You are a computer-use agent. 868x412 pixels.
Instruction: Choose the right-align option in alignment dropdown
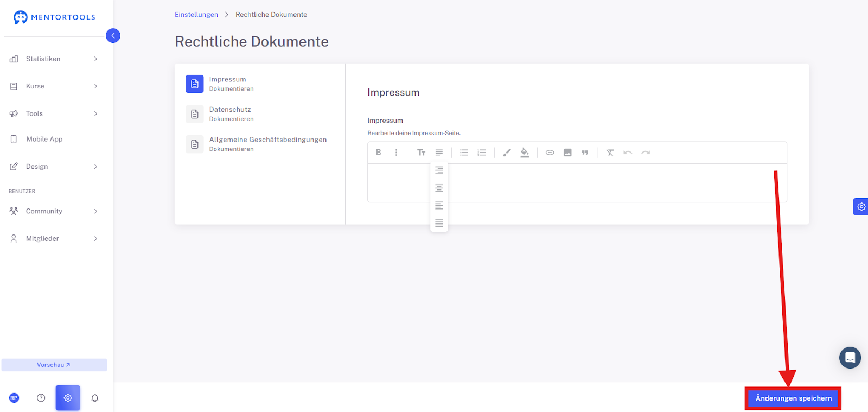click(x=439, y=170)
